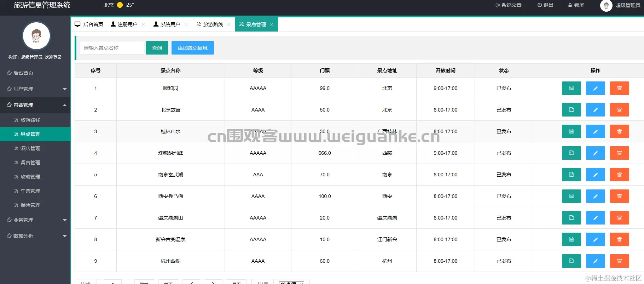Select 景点管理 in the sidebar
The height and width of the screenshot is (284, 644).
pos(35,134)
